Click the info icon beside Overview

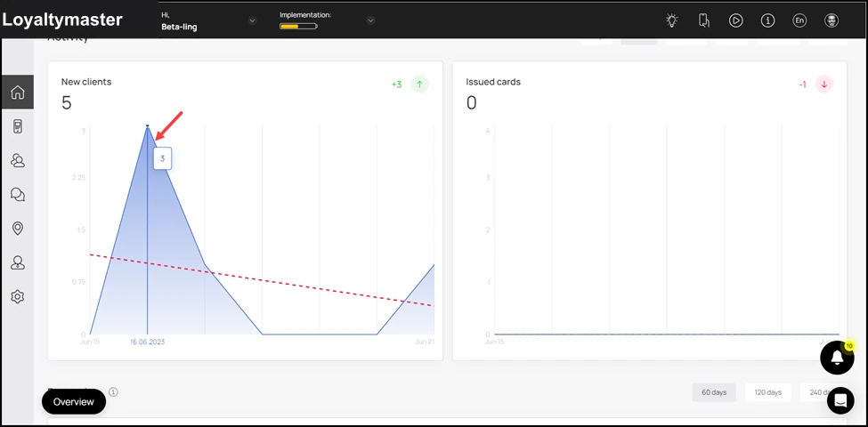113,392
